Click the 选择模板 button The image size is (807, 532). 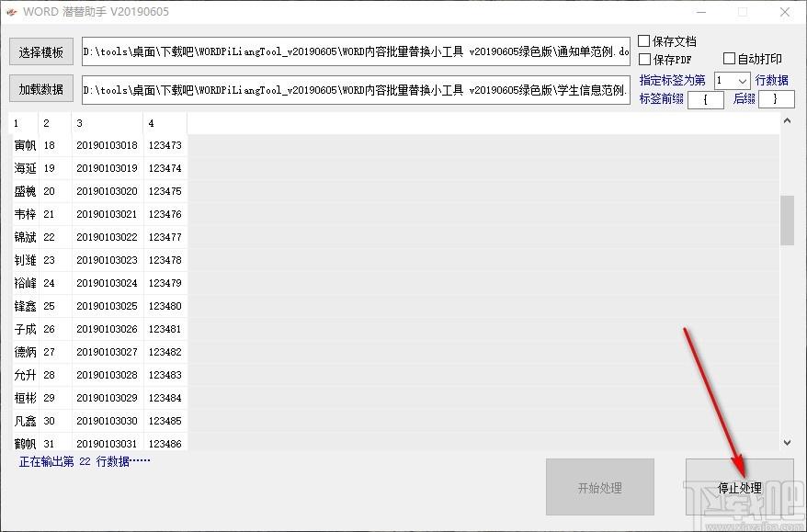[40, 51]
